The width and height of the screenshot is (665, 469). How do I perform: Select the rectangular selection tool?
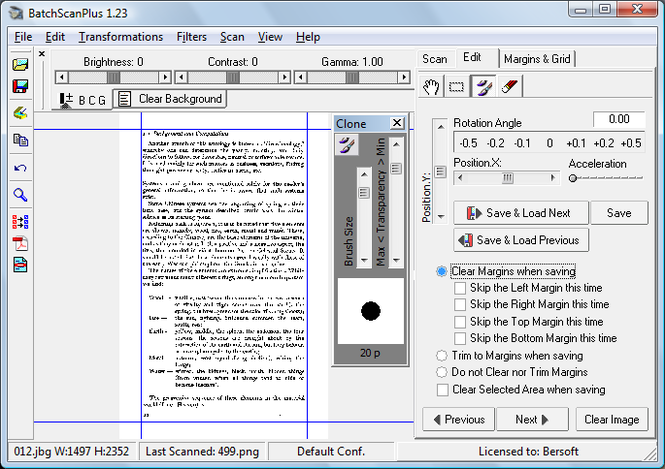457,87
